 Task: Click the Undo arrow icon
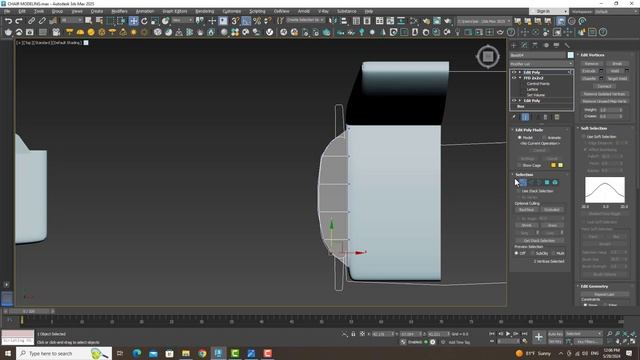coord(8,21)
